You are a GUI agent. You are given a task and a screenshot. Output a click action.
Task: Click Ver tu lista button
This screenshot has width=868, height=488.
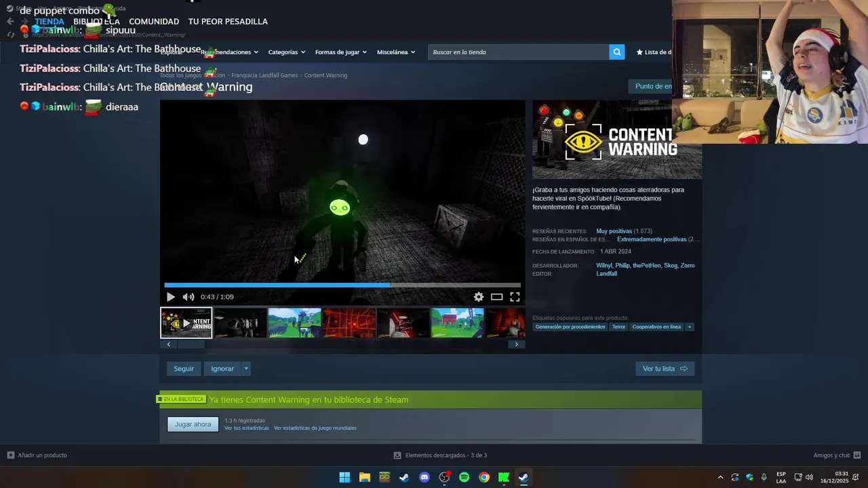(665, 369)
